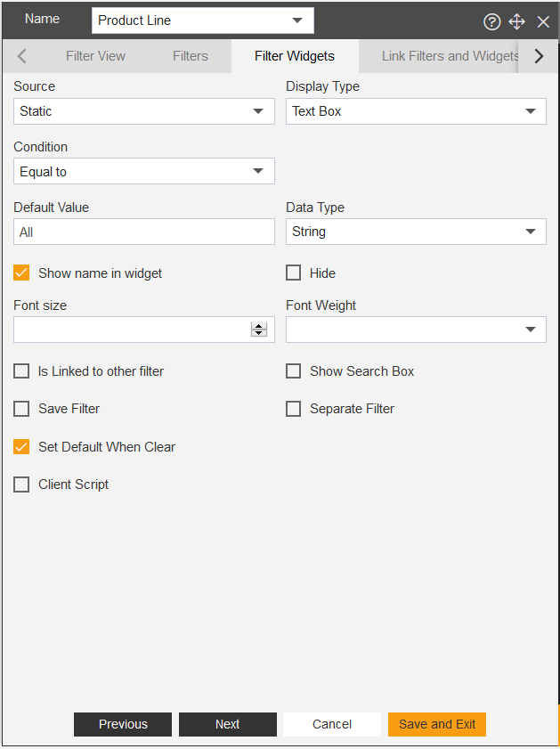The width and height of the screenshot is (560, 749).
Task: Toggle Set Default When Clear checkbox
Action: pos(21,446)
